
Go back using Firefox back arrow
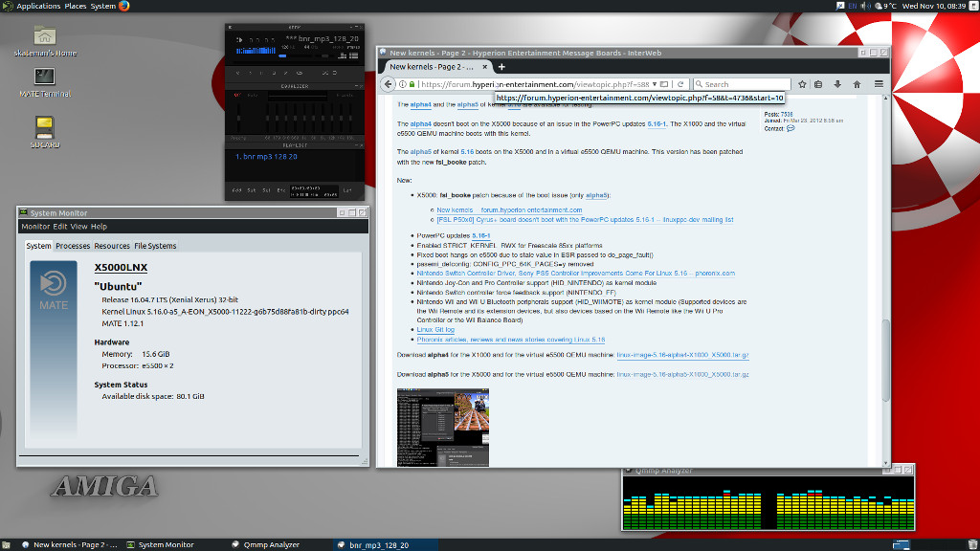point(389,84)
